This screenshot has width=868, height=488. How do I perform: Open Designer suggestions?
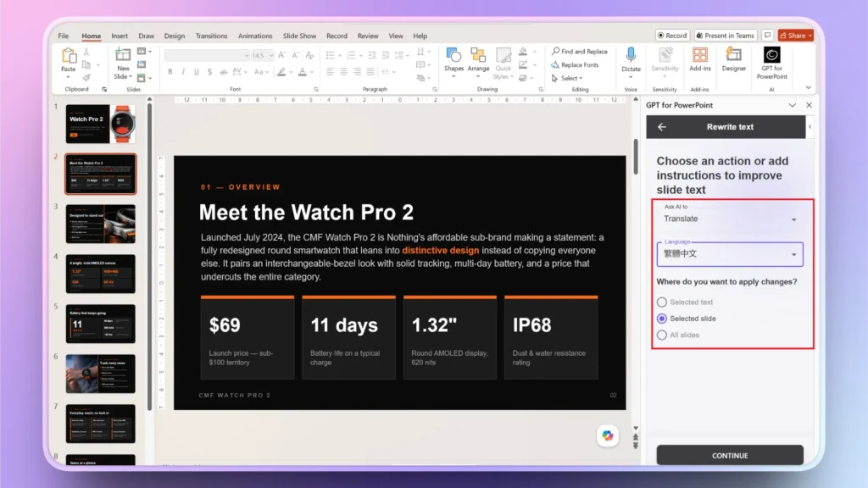point(733,60)
